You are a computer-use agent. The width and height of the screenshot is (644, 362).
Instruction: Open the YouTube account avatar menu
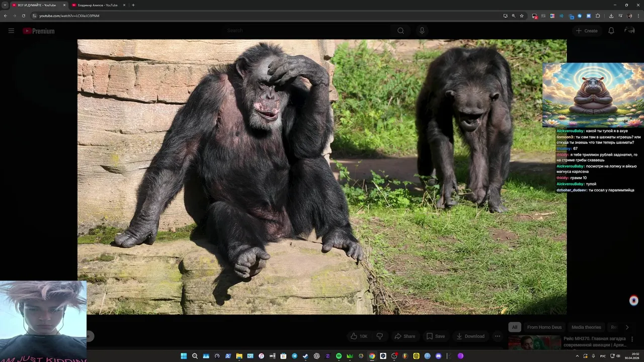pos(629,31)
